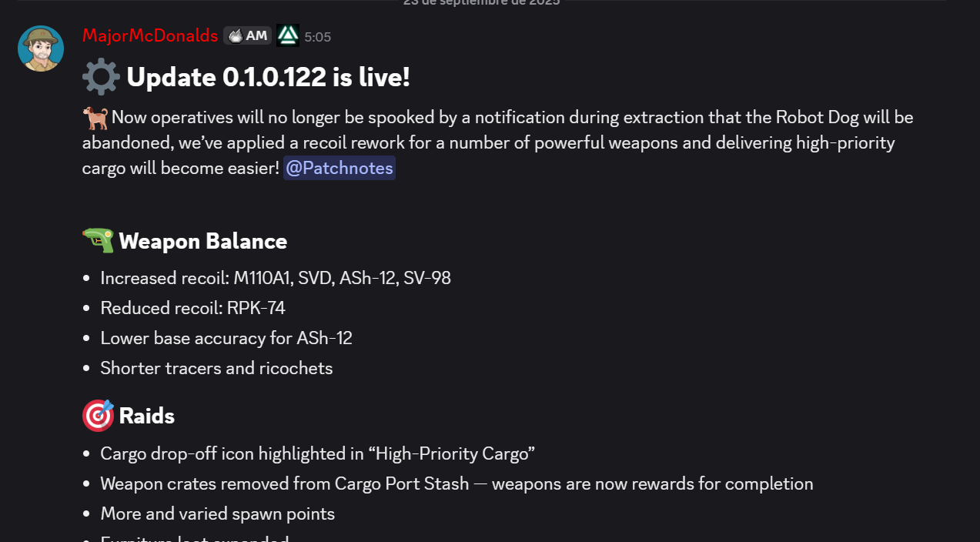Click the "More and varied spawn points" bullet
Image resolution: width=980 pixels, height=542 pixels.
(218, 514)
